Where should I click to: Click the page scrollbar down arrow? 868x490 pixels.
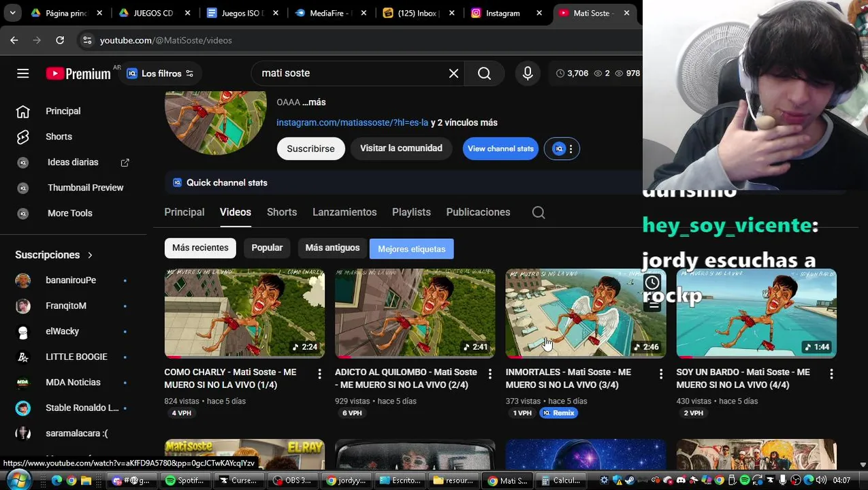863,464
